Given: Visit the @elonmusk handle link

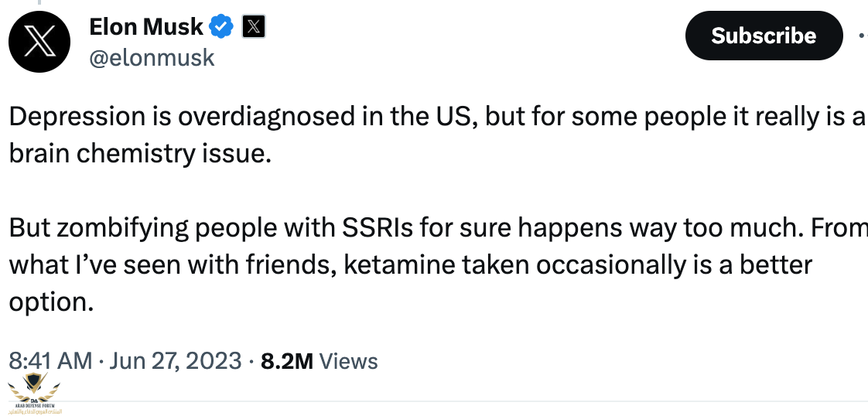Looking at the screenshot, I should 152,58.
